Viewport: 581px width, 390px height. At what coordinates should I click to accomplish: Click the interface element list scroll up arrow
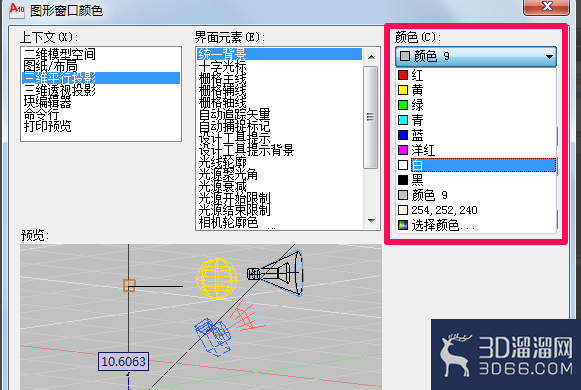pyautogui.click(x=371, y=57)
